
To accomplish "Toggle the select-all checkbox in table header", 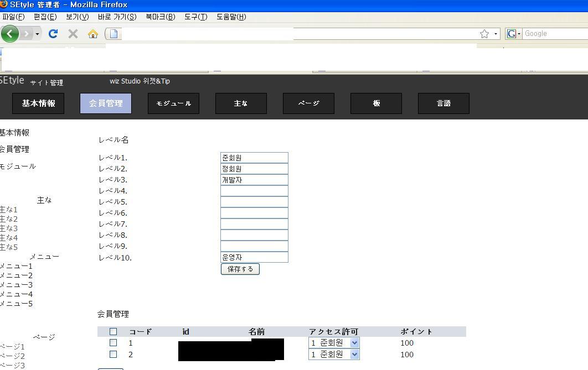I will click(114, 332).
